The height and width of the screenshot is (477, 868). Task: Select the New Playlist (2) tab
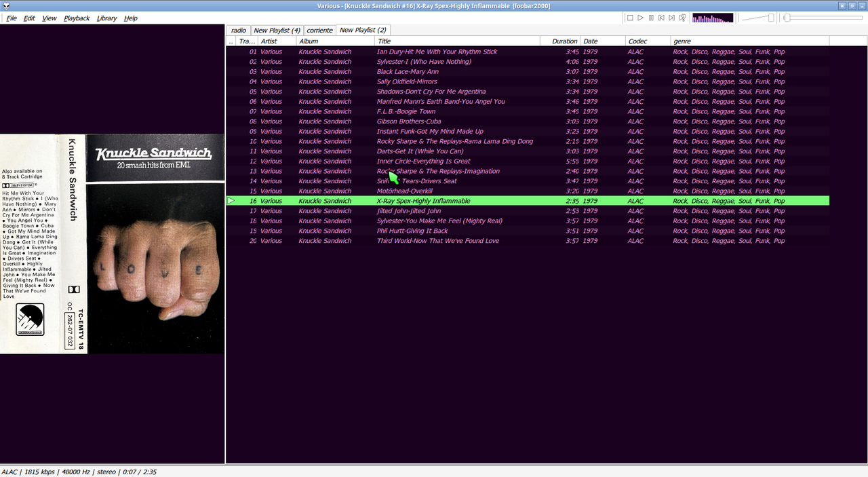[x=363, y=30]
